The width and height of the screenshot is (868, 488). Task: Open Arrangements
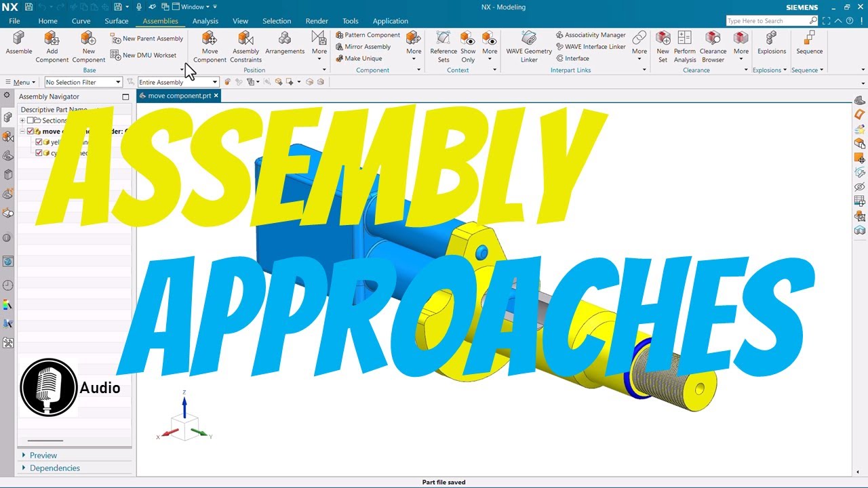pyautogui.click(x=285, y=43)
